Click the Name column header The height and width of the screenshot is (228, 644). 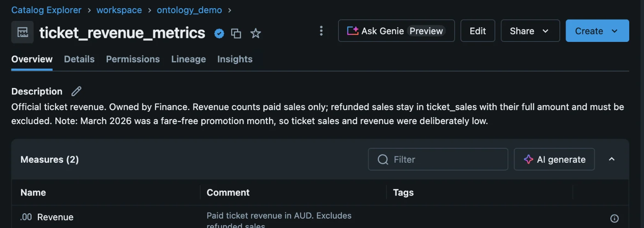[33, 192]
